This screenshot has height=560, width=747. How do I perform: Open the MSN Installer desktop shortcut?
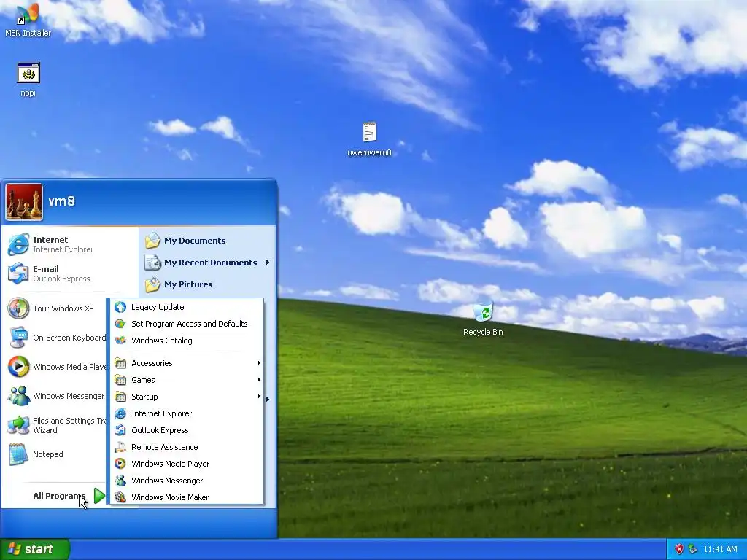click(x=28, y=19)
